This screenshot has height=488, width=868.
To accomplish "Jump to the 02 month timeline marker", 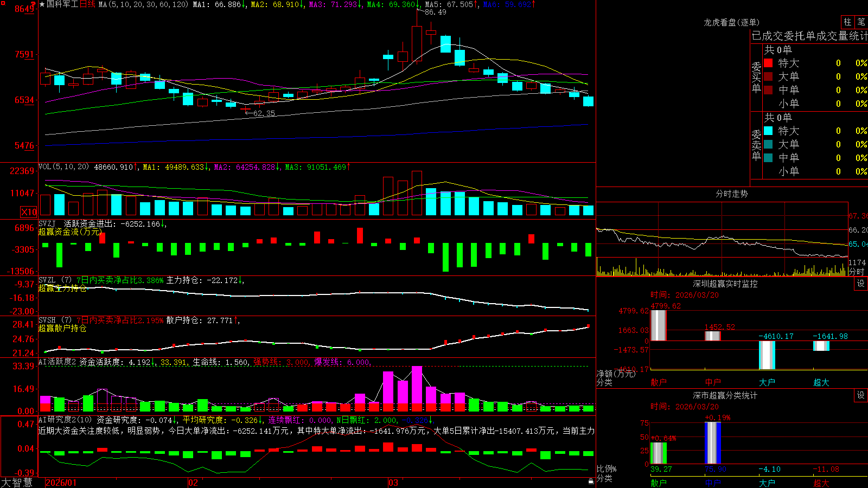I will click(193, 483).
